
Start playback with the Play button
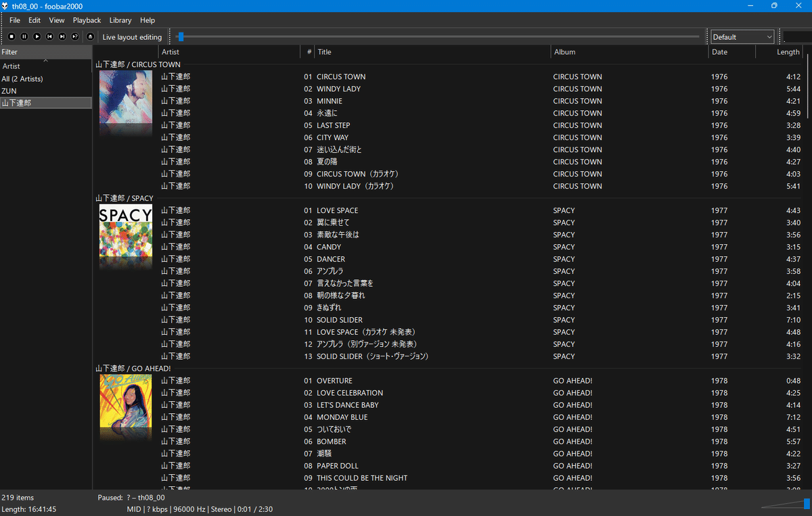37,37
